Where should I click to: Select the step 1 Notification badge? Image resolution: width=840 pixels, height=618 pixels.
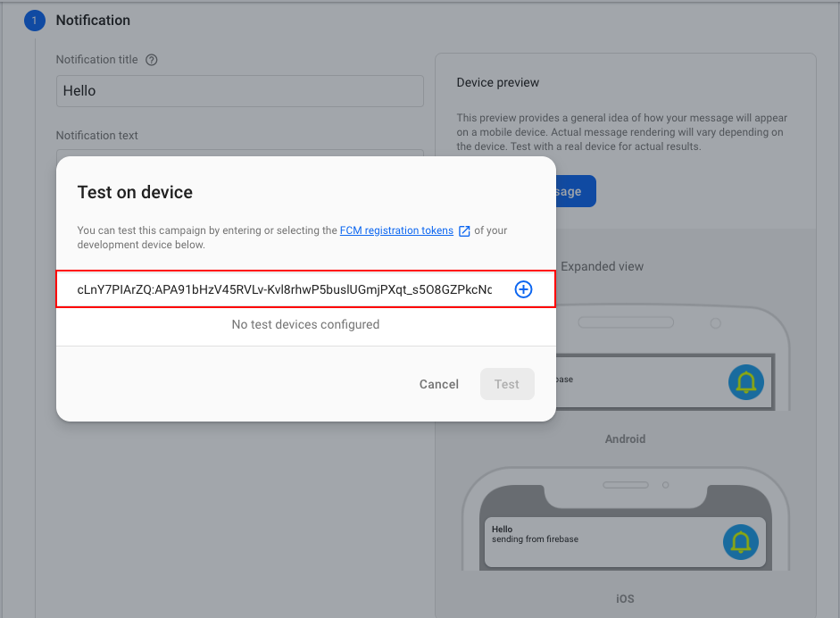(33, 20)
